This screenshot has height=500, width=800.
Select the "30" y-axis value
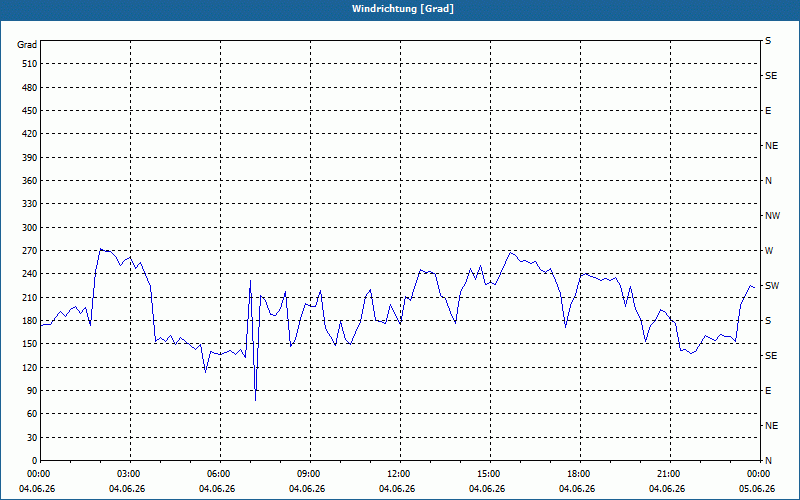32,437
